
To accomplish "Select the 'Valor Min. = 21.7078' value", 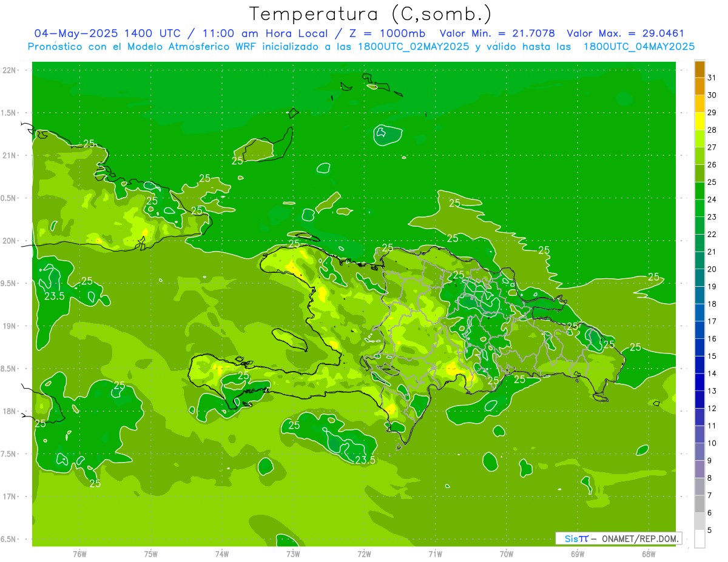I will pos(497,33).
